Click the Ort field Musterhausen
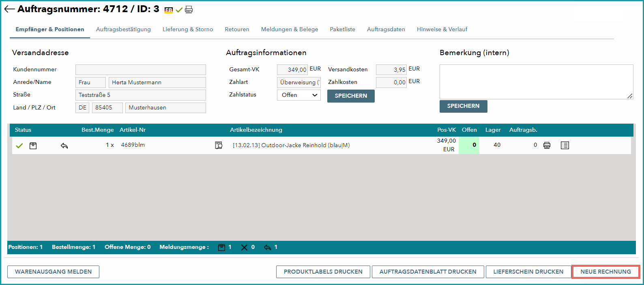The height and width of the screenshot is (285, 644). click(166, 108)
